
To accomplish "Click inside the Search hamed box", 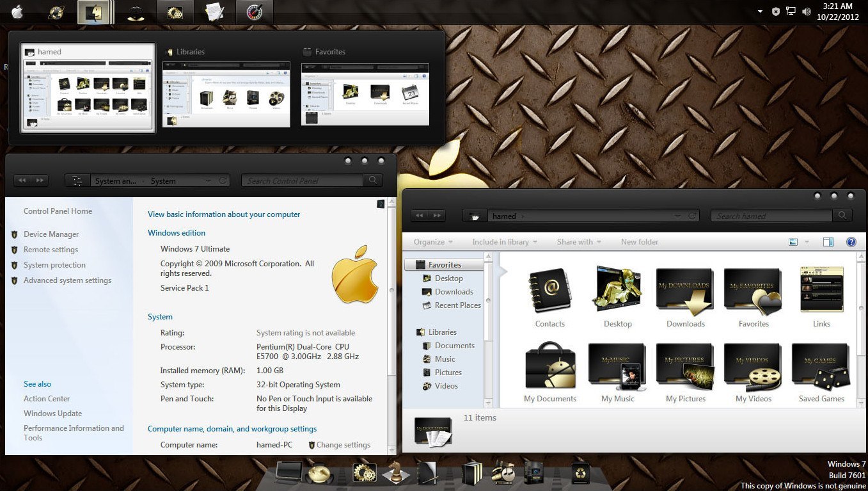I will [x=771, y=216].
